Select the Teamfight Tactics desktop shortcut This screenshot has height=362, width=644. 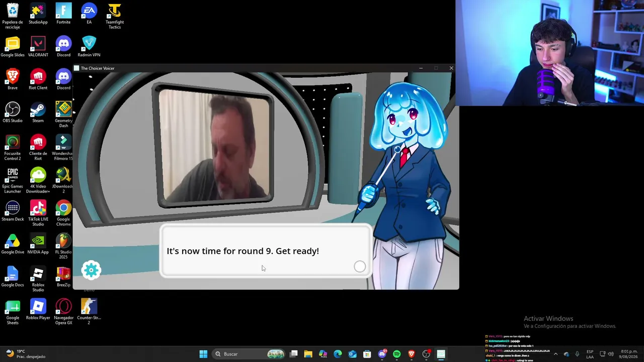click(x=115, y=16)
